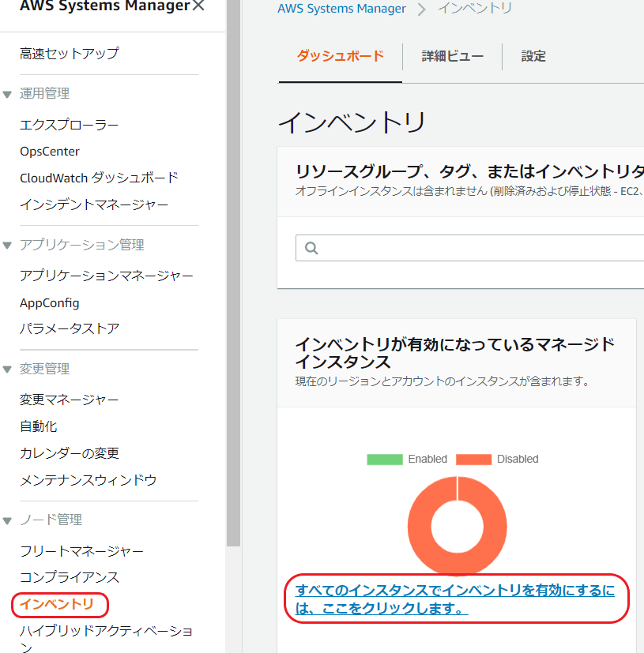Click the sidebar vertical scrollbar
Screen dimensions: 644x653
pyautogui.click(x=234, y=272)
